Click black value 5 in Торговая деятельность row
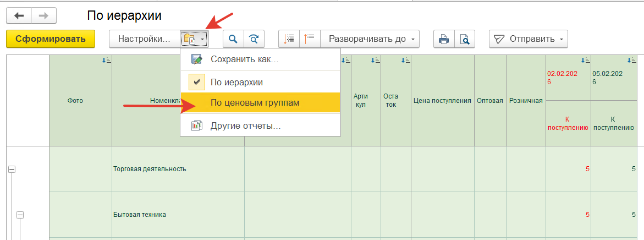The image size is (644, 240). click(634, 169)
